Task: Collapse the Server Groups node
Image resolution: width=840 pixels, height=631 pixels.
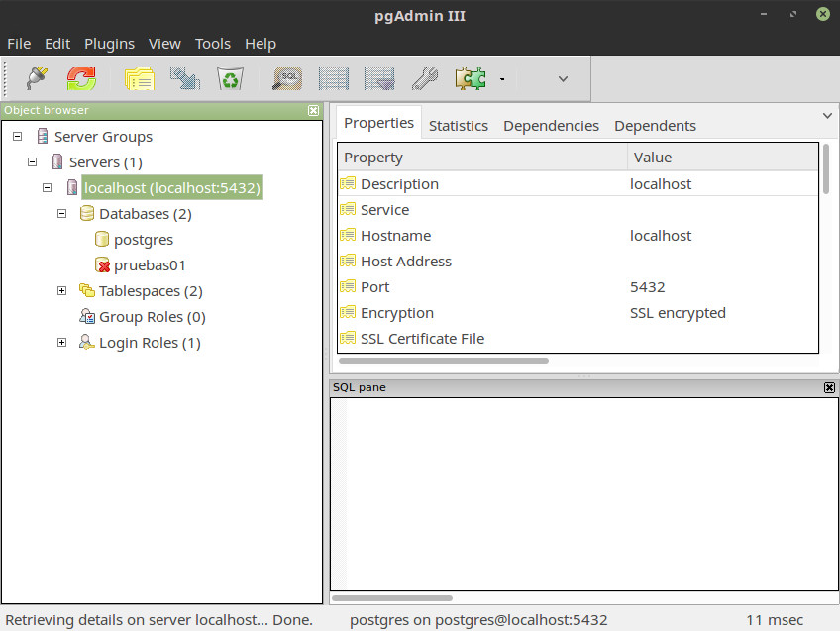Action: pos(17,136)
